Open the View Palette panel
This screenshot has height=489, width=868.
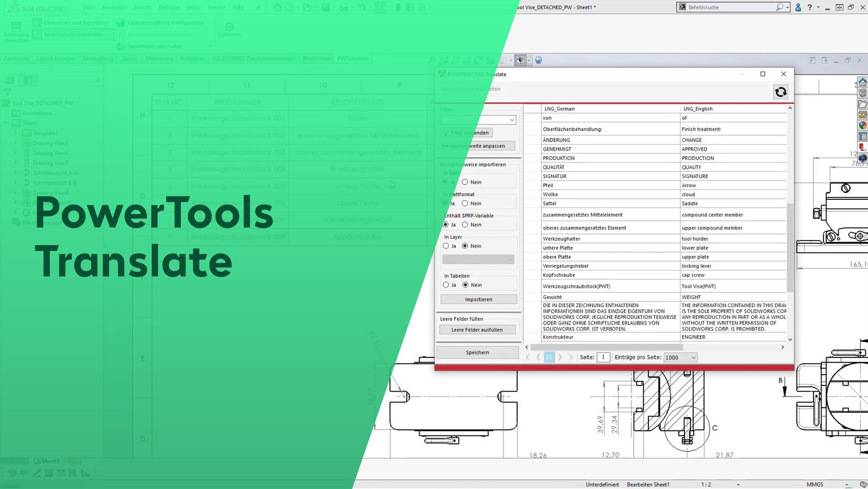point(862,114)
